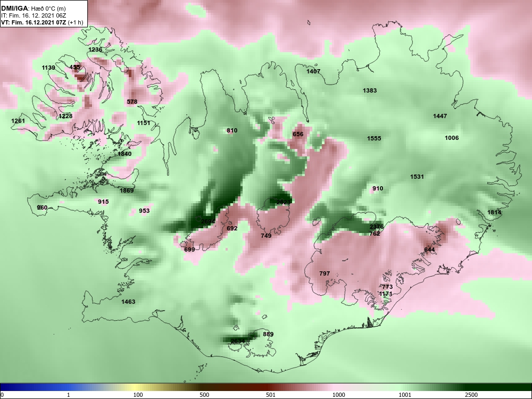Click the map value 960

point(42,207)
